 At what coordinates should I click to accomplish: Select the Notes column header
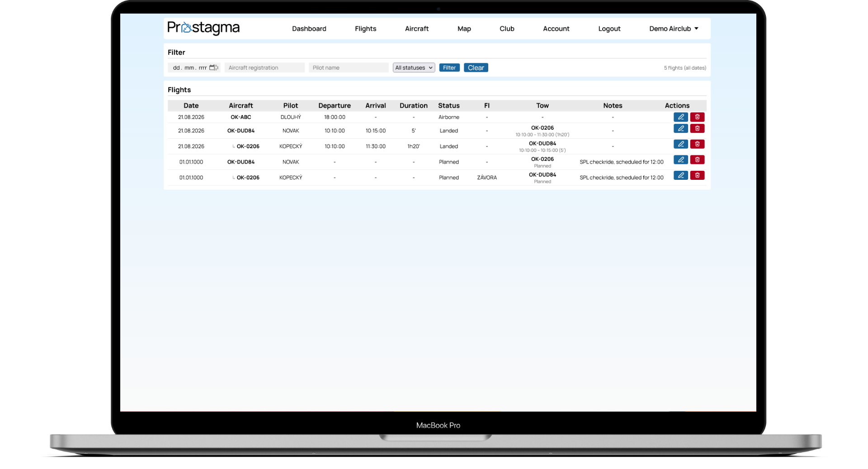coord(613,105)
